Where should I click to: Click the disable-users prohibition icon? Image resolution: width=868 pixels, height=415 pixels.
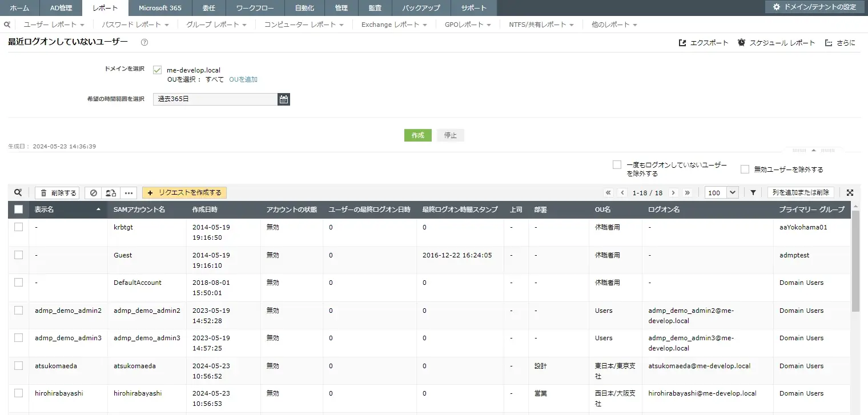tap(93, 193)
